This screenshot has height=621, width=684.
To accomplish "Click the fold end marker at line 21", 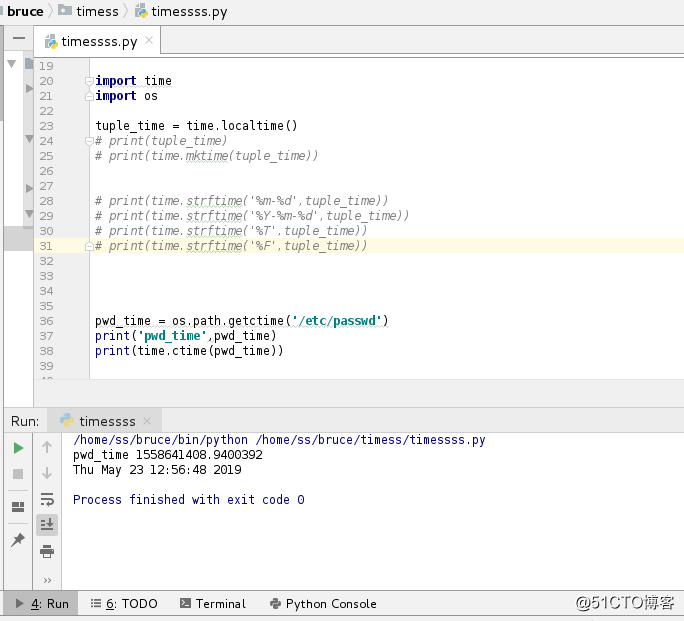I will [x=89, y=96].
